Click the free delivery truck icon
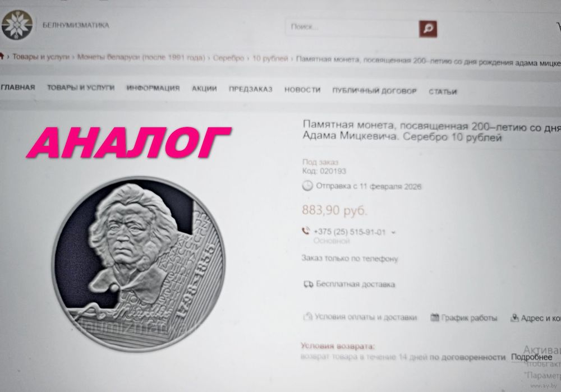The height and width of the screenshot is (392, 561). pos(308,284)
